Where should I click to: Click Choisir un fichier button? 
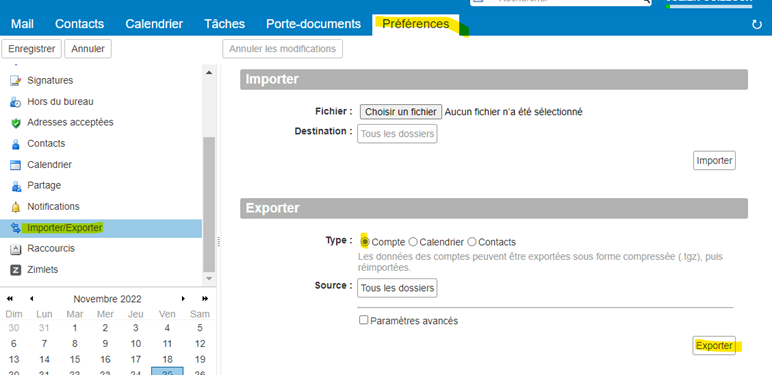[x=401, y=112]
